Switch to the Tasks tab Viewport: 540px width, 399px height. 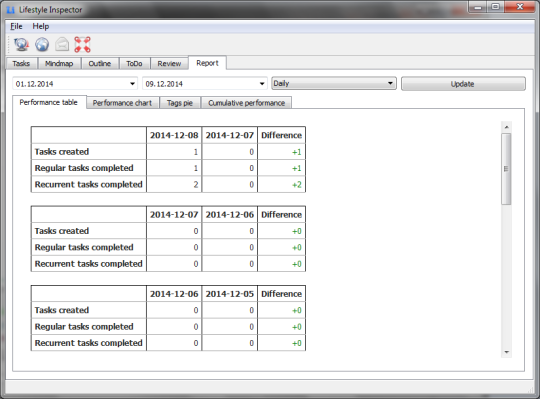(21, 64)
